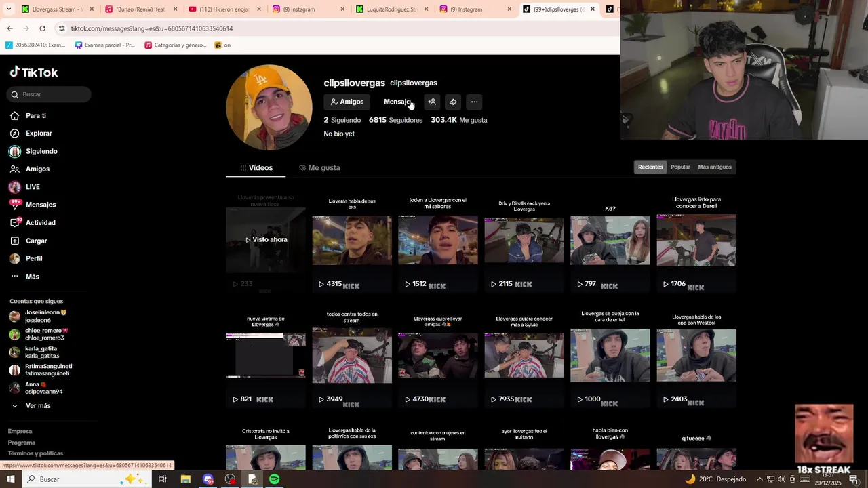Open video 'Llovergas habla de los cpp con Westcol'
The height and width of the screenshot is (488, 868).
tap(696, 355)
